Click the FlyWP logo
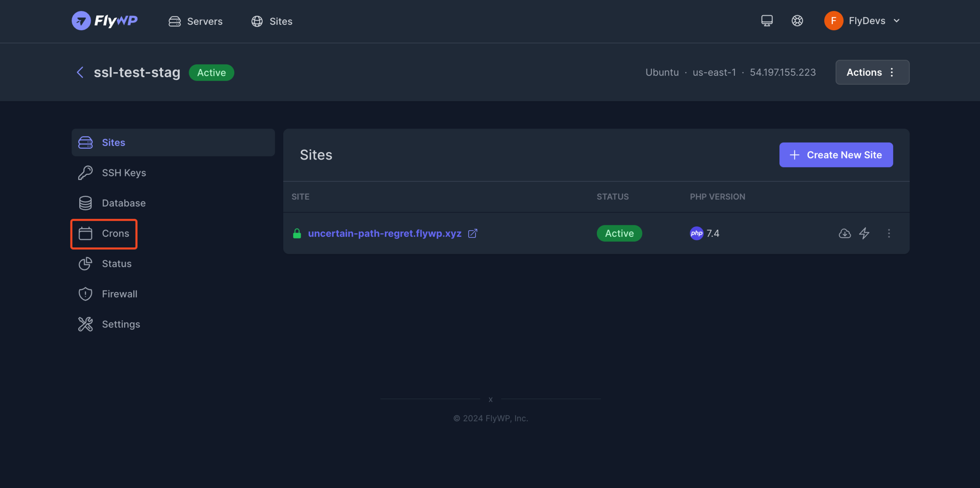This screenshot has width=980, height=488. coord(105,21)
